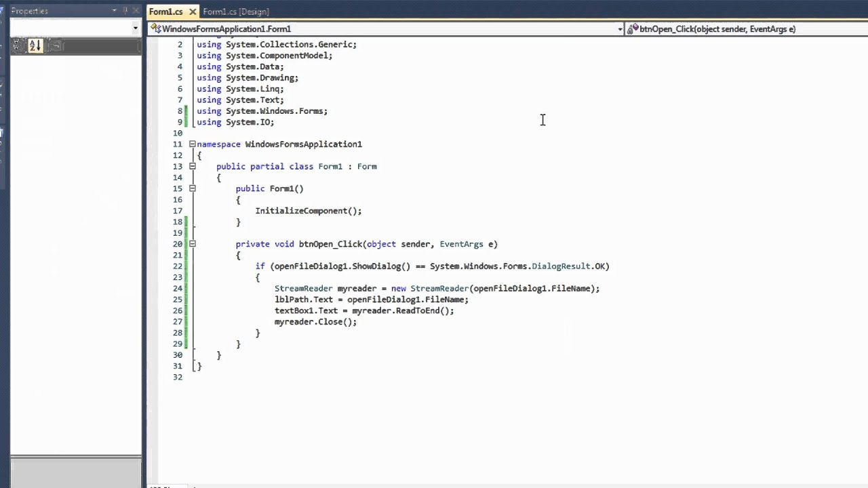Image resolution: width=868 pixels, height=488 pixels.
Task: Click 'EventArgs e' parameter in btnOpen_Click
Action: pyautogui.click(x=466, y=244)
